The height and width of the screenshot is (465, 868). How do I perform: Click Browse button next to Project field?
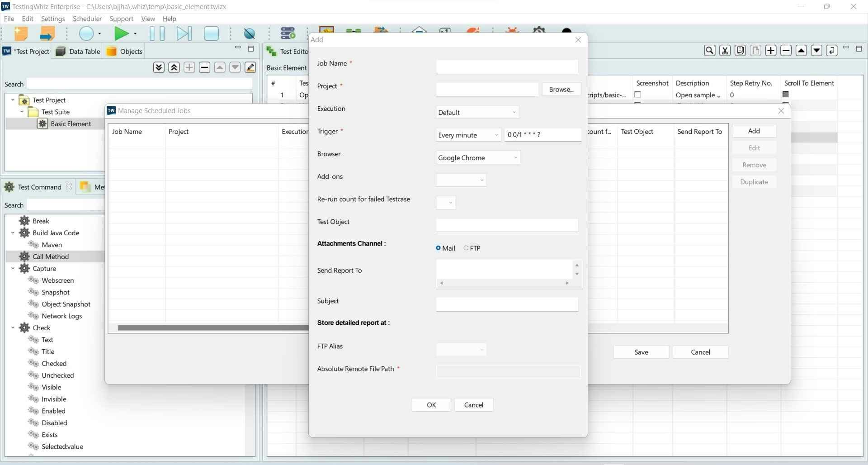(561, 89)
